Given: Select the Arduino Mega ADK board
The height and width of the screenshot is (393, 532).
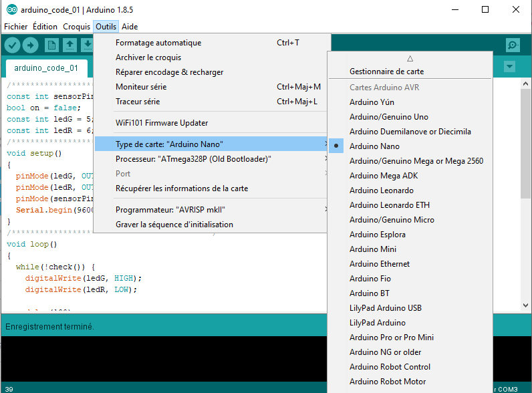Looking at the screenshot, I should (x=410, y=176).
